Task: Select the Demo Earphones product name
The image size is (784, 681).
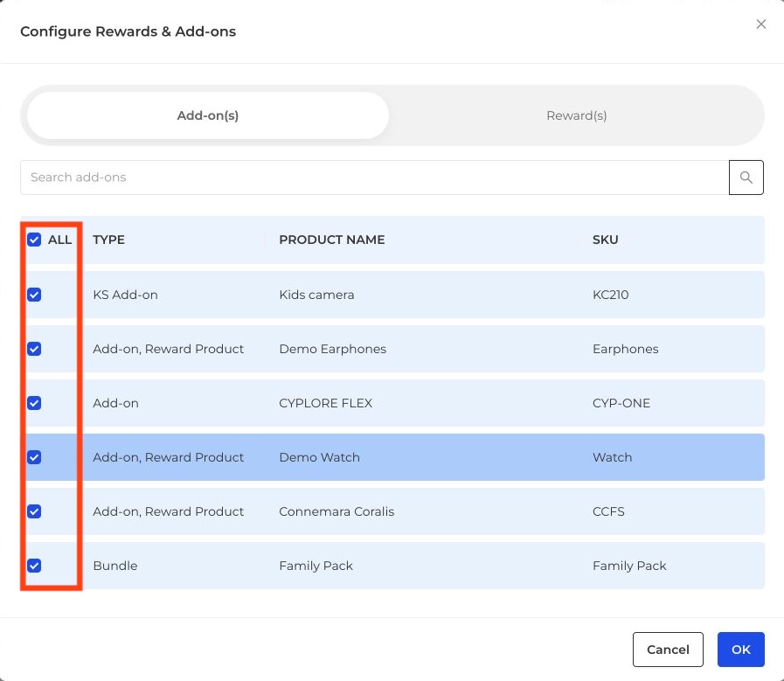Action: (332, 349)
